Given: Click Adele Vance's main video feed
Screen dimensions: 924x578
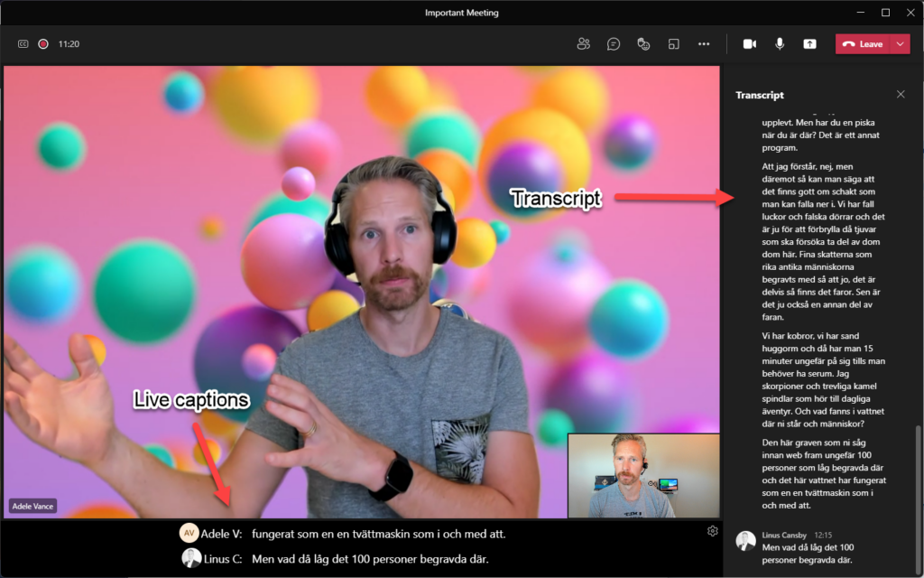Looking at the screenshot, I should pos(361,292).
